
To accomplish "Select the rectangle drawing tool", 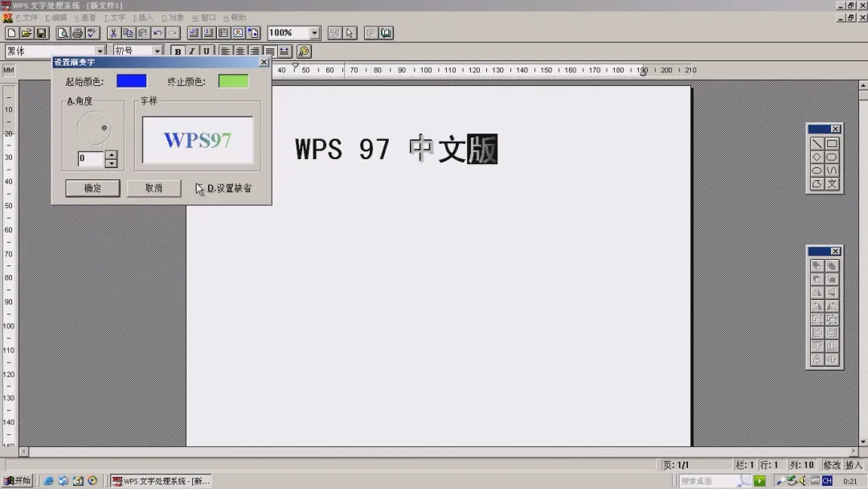I will pyautogui.click(x=832, y=144).
